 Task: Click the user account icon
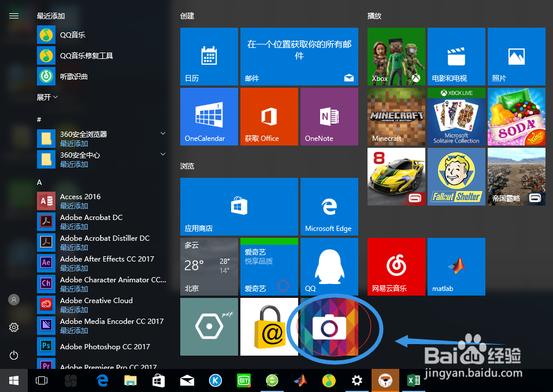coord(14,300)
